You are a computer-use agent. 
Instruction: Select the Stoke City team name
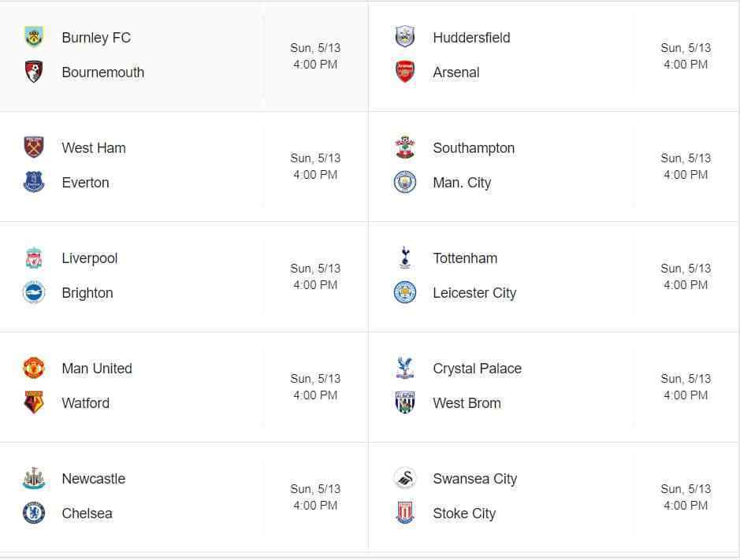point(464,514)
